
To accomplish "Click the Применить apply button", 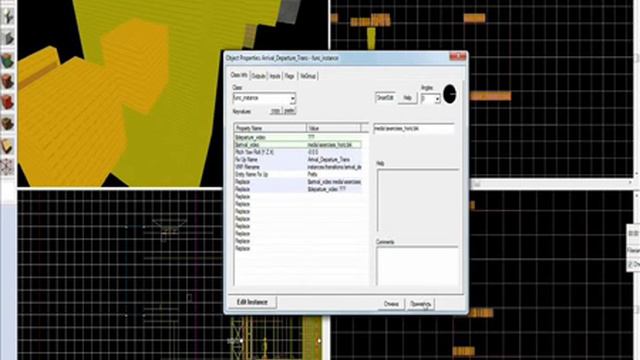I will (420, 304).
